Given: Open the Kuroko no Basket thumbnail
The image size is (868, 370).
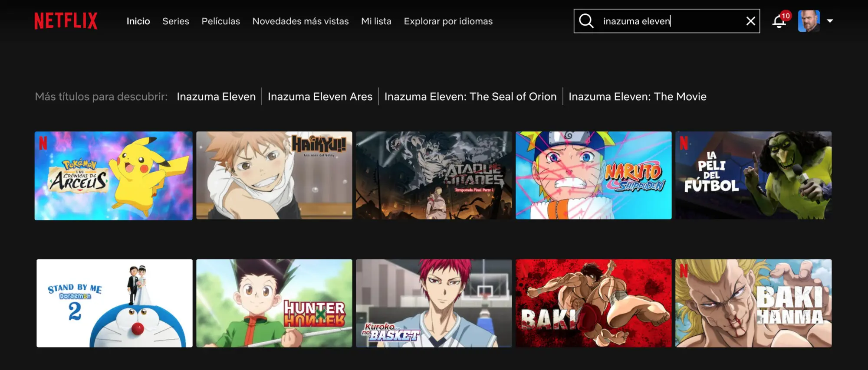Looking at the screenshot, I should click(x=434, y=303).
